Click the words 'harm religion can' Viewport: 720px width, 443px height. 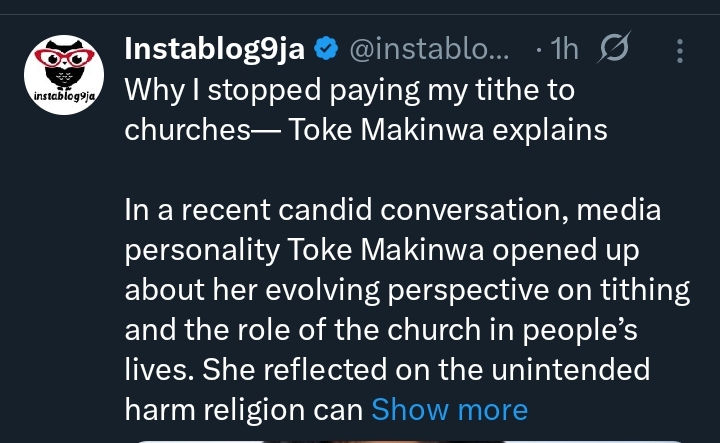(243, 409)
